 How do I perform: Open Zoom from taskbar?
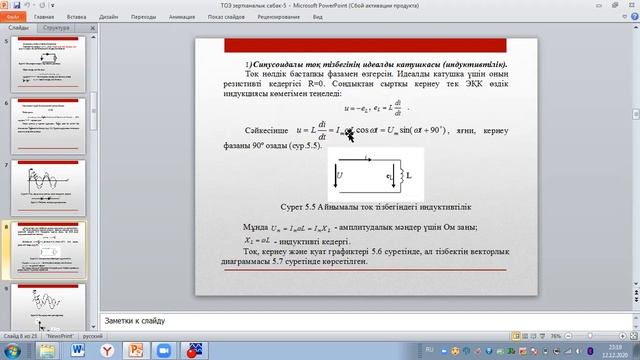point(164,351)
